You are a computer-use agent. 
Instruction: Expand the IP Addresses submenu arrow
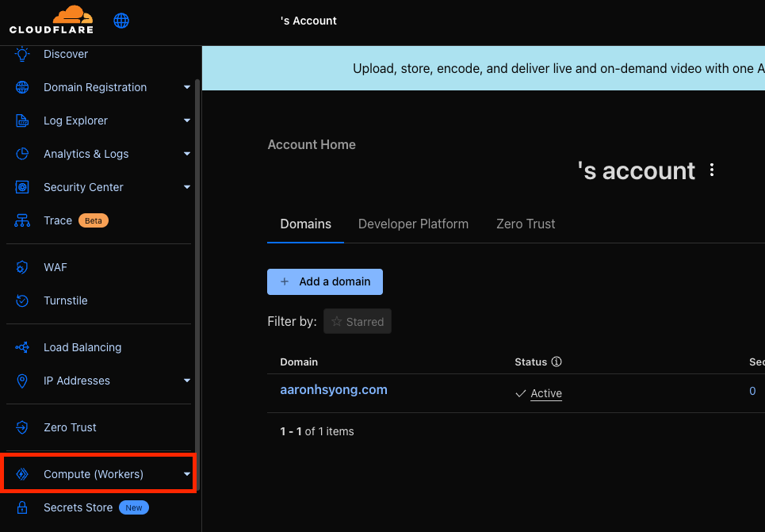coord(187,381)
